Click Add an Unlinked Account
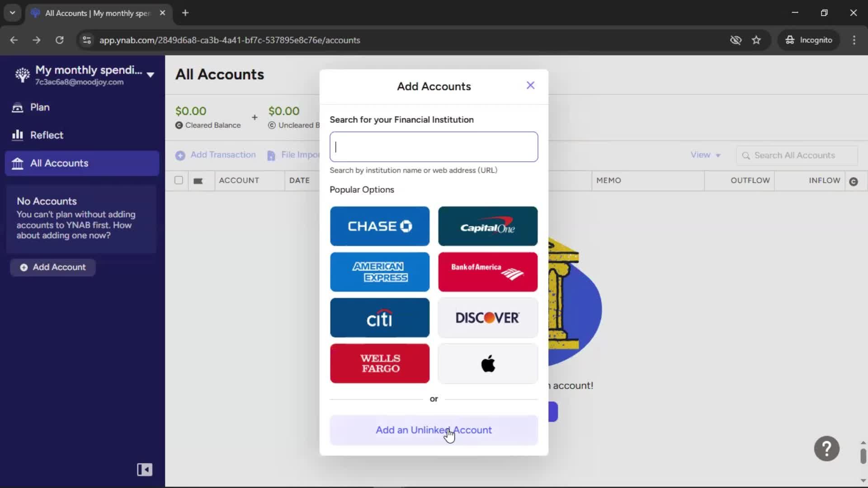 pyautogui.click(x=434, y=430)
